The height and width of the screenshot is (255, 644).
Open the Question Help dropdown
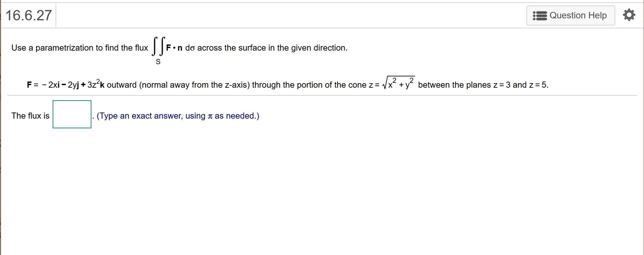click(x=570, y=15)
